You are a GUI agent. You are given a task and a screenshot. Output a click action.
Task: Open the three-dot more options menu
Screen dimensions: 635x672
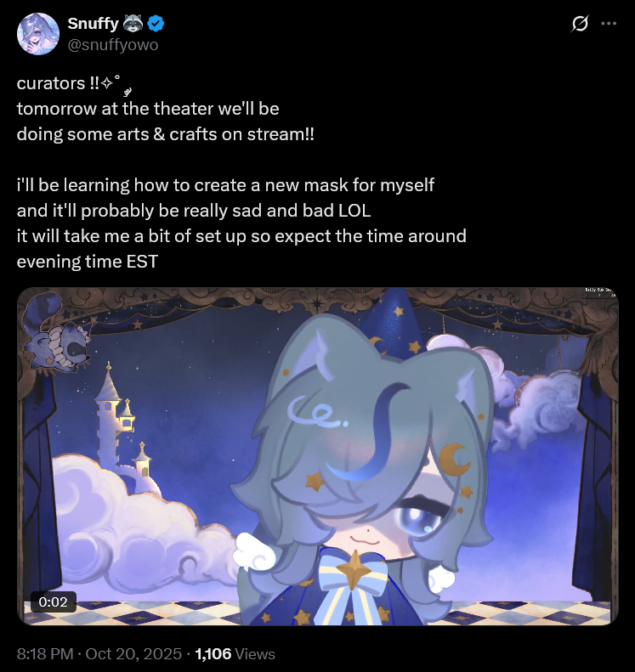click(x=609, y=24)
